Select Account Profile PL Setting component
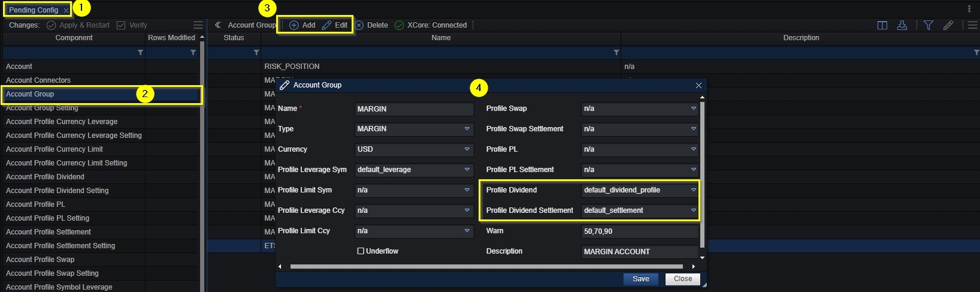The width and height of the screenshot is (980, 292). (100, 218)
